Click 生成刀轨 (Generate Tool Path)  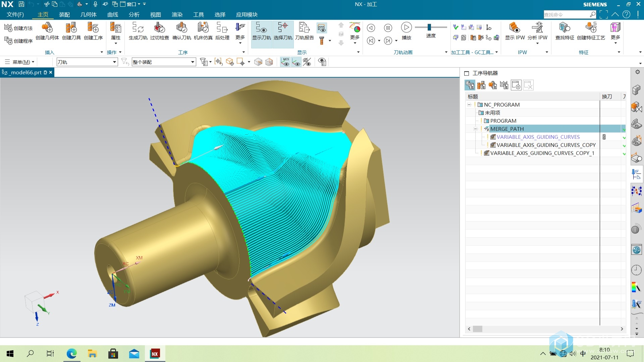point(138,32)
